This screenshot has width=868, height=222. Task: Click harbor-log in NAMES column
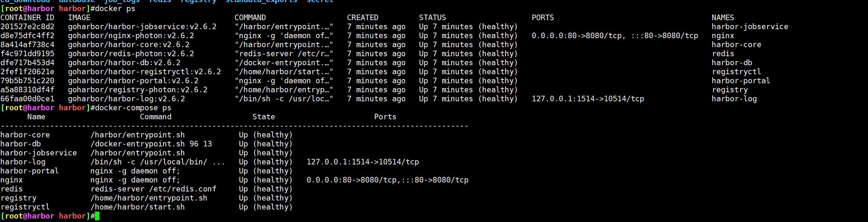point(734,99)
